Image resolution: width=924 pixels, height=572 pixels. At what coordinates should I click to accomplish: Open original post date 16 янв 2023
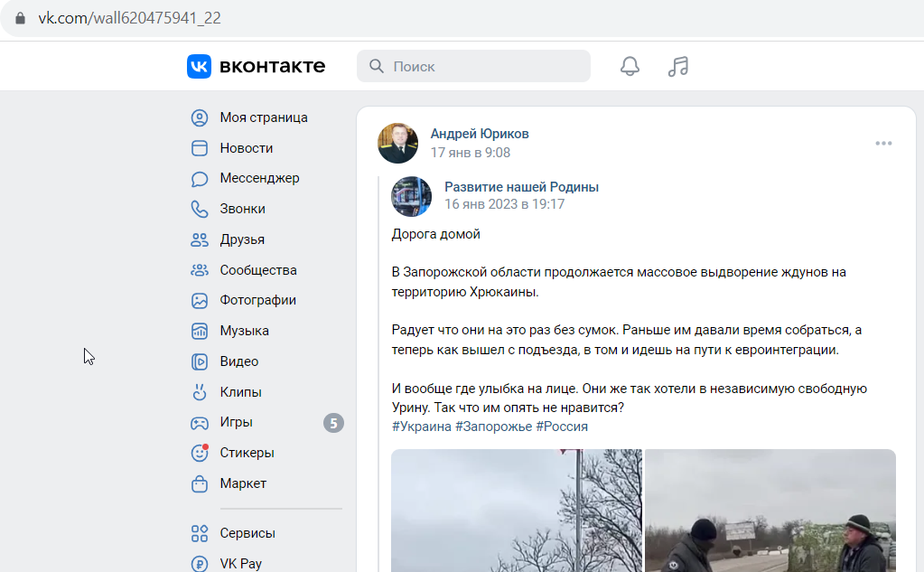(x=504, y=204)
